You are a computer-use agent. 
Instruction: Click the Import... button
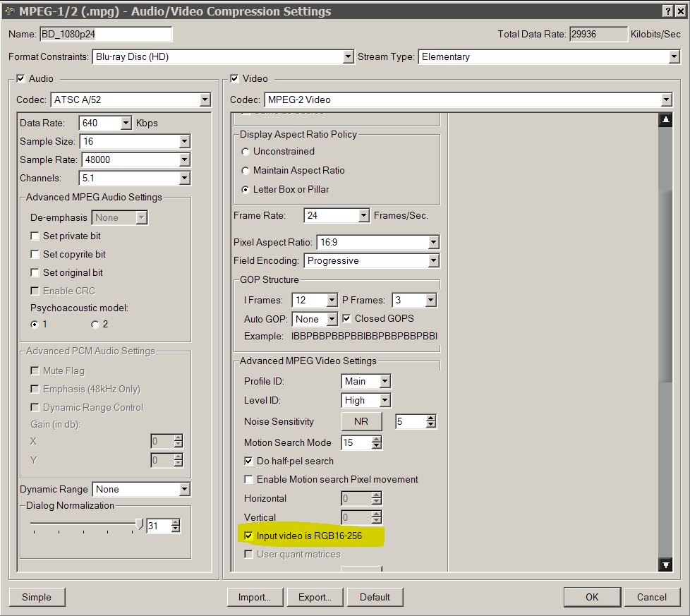coord(255,597)
